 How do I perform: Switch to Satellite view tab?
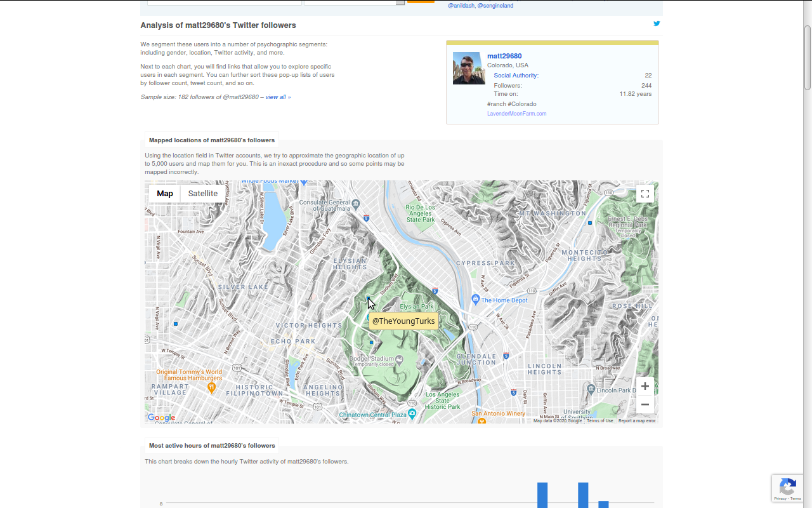[203, 194]
